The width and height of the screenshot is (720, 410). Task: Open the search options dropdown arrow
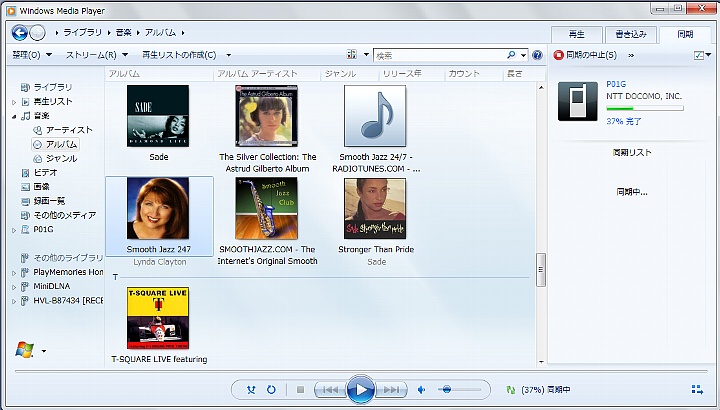click(523, 55)
